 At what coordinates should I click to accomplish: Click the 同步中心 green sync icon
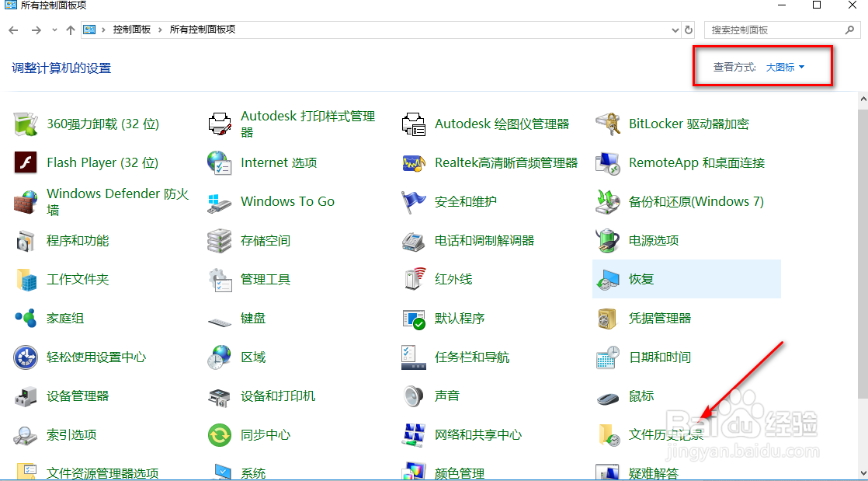click(x=220, y=435)
